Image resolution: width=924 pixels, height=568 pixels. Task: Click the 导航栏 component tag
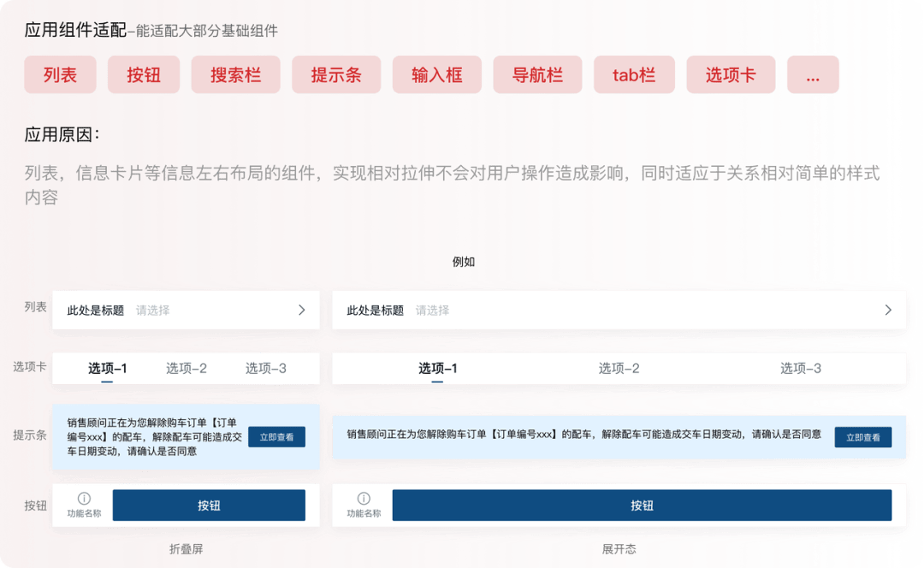537,74
